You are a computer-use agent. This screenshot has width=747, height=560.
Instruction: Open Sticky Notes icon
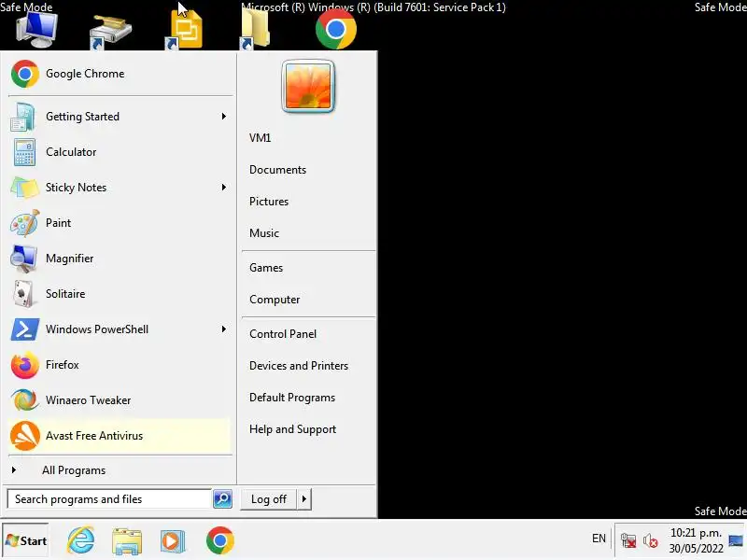pos(24,188)
